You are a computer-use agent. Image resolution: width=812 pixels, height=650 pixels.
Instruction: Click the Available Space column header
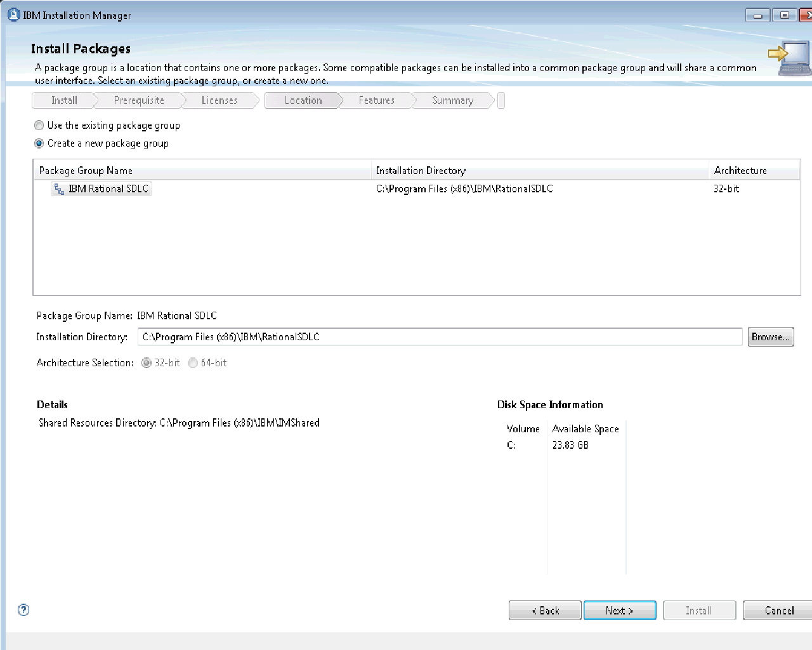click(586, 429)
